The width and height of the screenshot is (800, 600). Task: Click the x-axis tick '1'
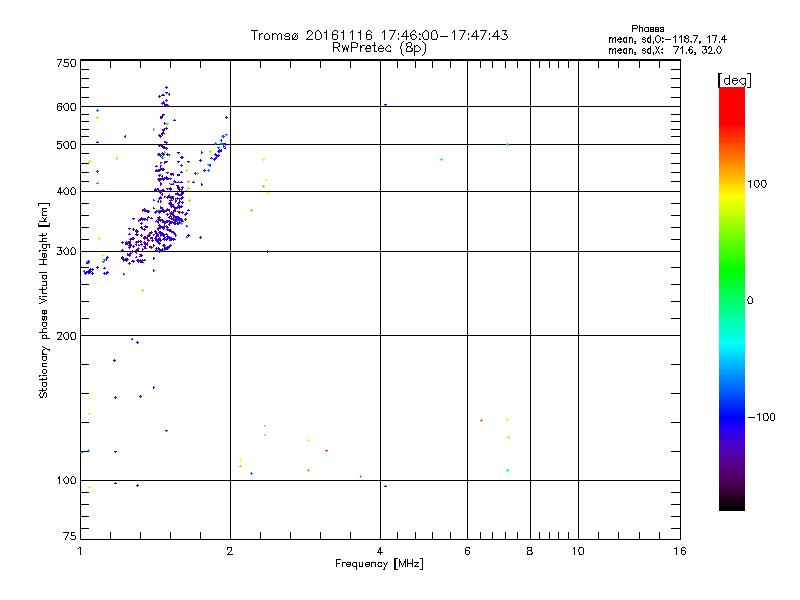coord(81,551)
